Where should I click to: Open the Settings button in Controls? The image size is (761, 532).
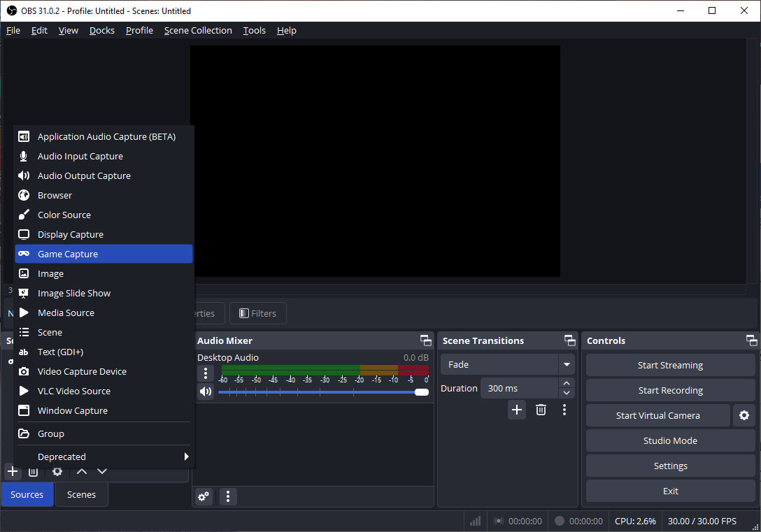coord(670,466)
